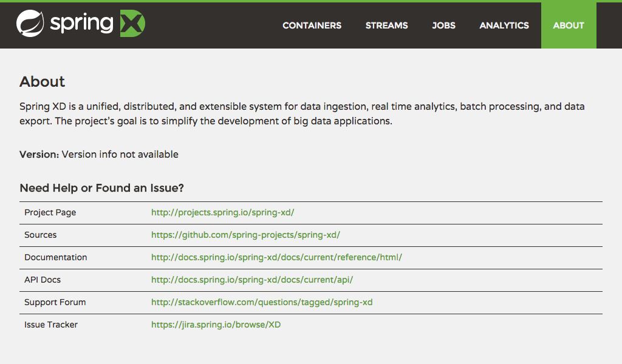Open the Containers tab
The height and width of the screenshot is (364, 622).
point(312,25)
